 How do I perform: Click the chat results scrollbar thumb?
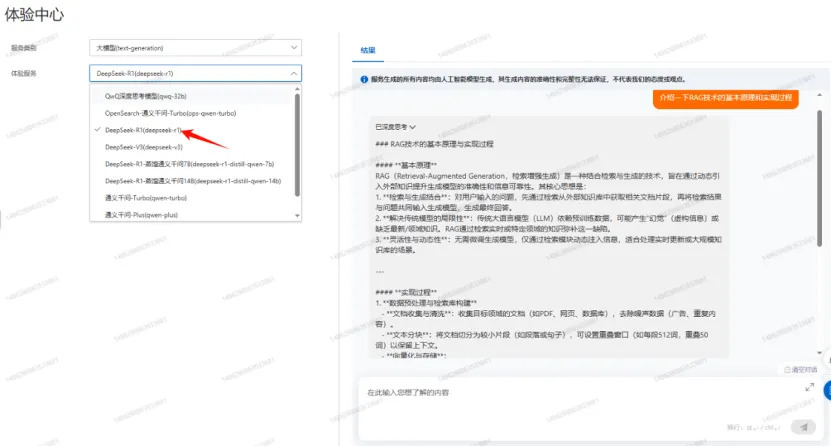(819, 178)
